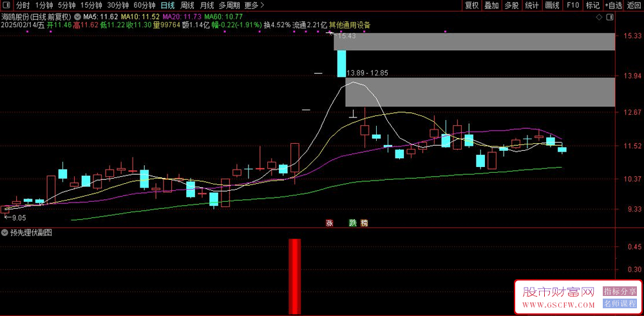
Task: Click the MA60: 10.77 indicator value
Action: pos(223,17)
